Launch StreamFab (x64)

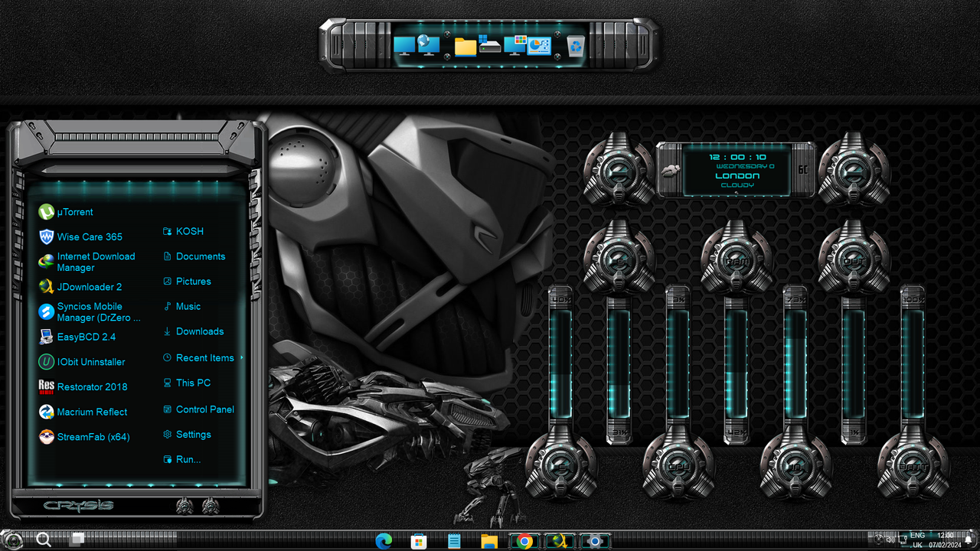coord(84,437)
